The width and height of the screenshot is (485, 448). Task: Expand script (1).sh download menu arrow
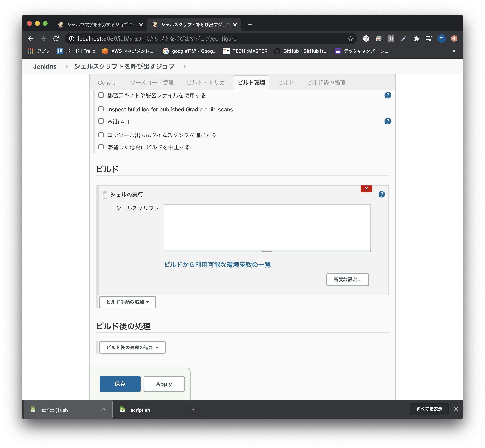point(104,410)
